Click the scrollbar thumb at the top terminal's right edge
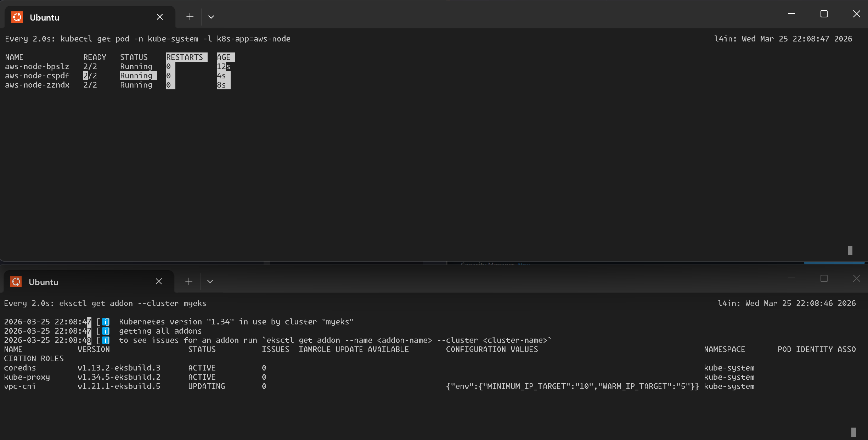Image resolution: width=868 pixels, height=440 pixels. pyautogui.click(x=850, y=251)
